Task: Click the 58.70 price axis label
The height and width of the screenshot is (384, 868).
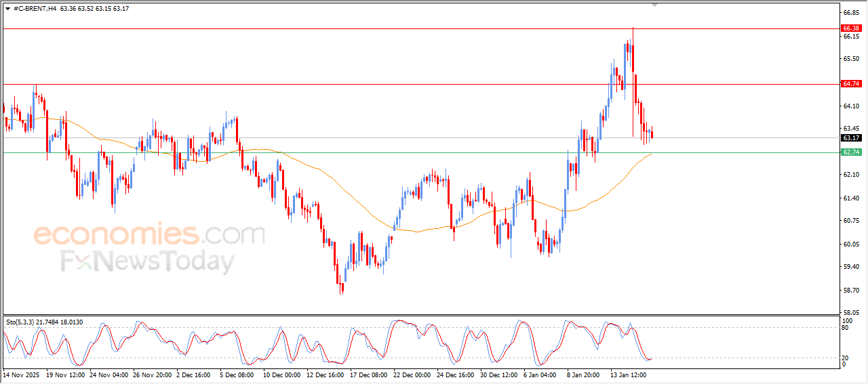Action: click(x=850, y=291)
